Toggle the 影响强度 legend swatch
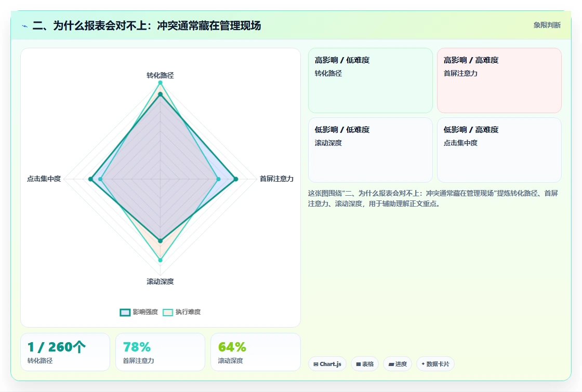This screenshot has height=392, width=582. coord(125,312)
